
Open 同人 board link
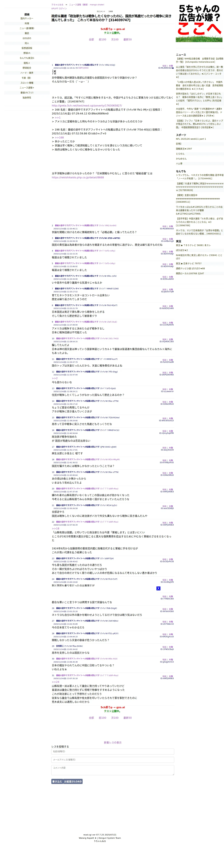(27, 43)
